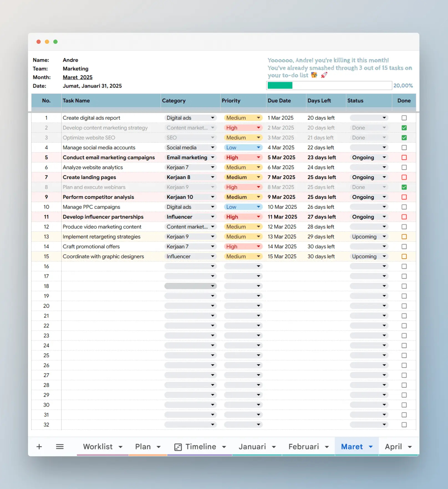Uncheck Done for Optimize website SEO
This screenshot has height=489, width=448.
404,138
